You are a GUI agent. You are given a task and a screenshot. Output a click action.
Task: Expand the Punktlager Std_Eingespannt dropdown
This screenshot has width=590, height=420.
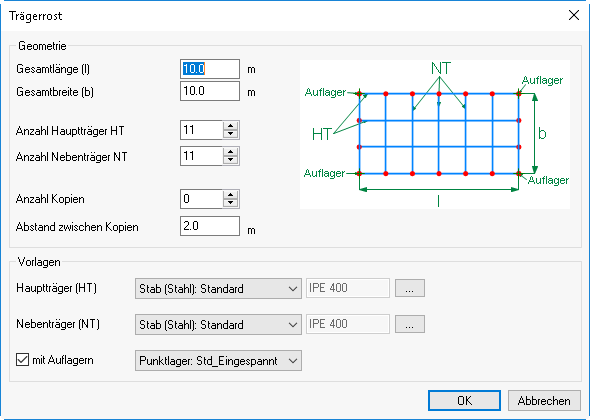pos(218,361)
